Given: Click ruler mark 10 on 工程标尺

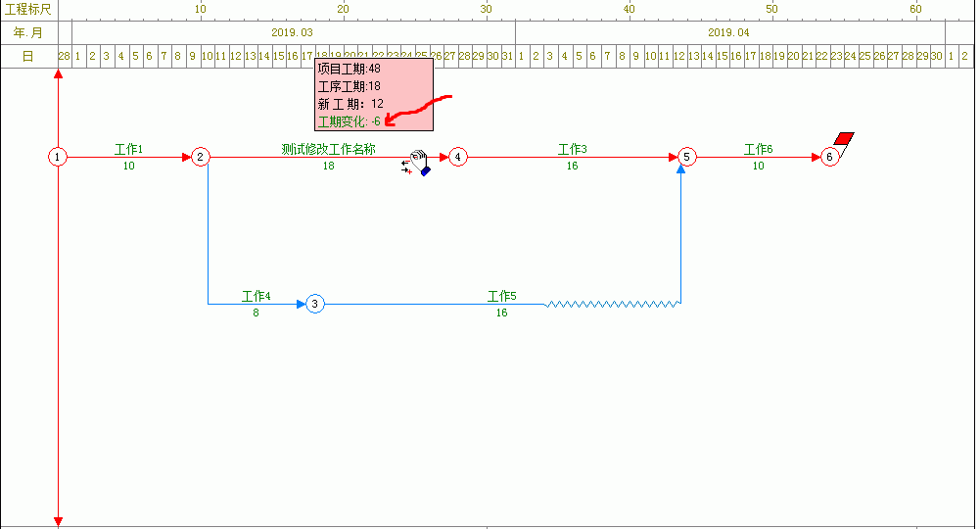Looking at the screenshot, I should tap(200, 9).
